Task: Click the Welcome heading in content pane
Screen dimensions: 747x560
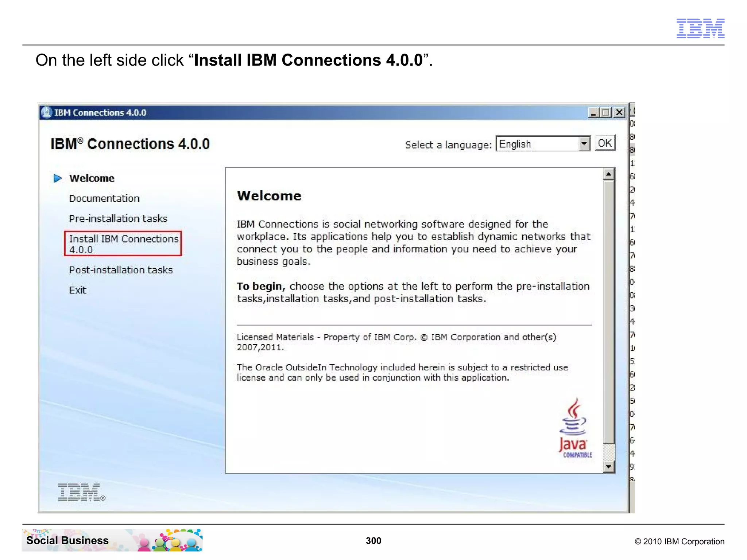Action: [269, 196]
